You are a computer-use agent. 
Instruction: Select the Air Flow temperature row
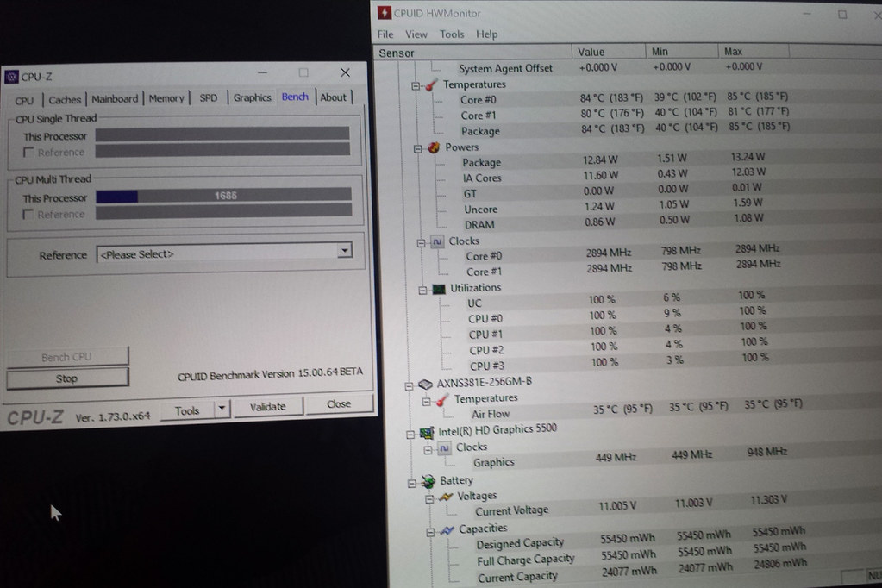(635, 410)
